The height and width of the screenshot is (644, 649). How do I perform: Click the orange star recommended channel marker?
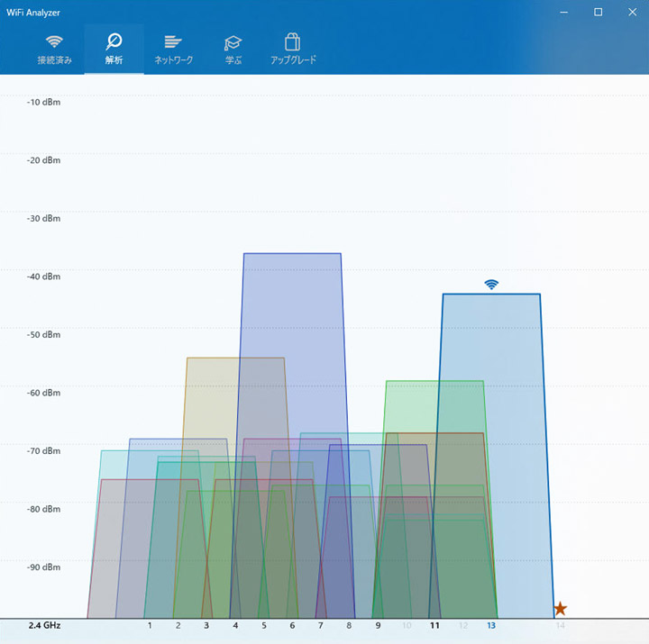(560, 609)
